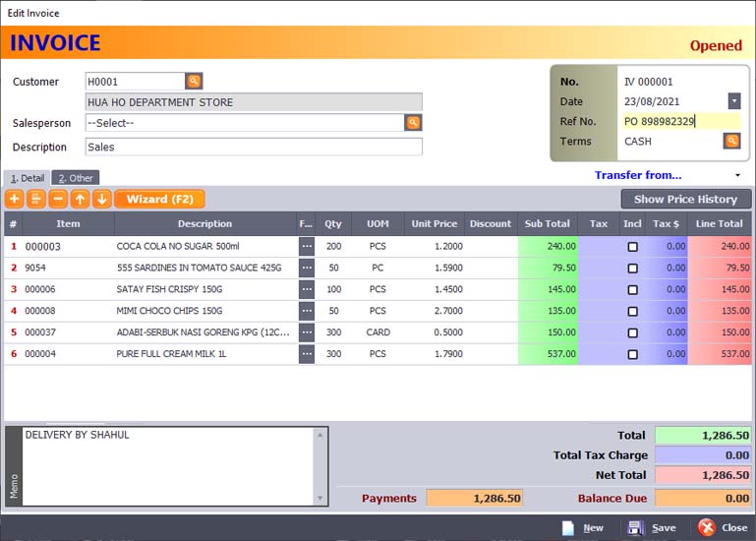Screen dimensions: 756x541
Task: Open further details for 555 SARDINES row
Action: tap(307, 268)
